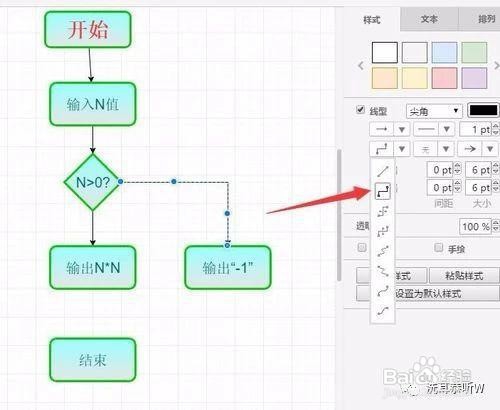Choose the vertical elbow waypoint style

click(x=383, y=231)
